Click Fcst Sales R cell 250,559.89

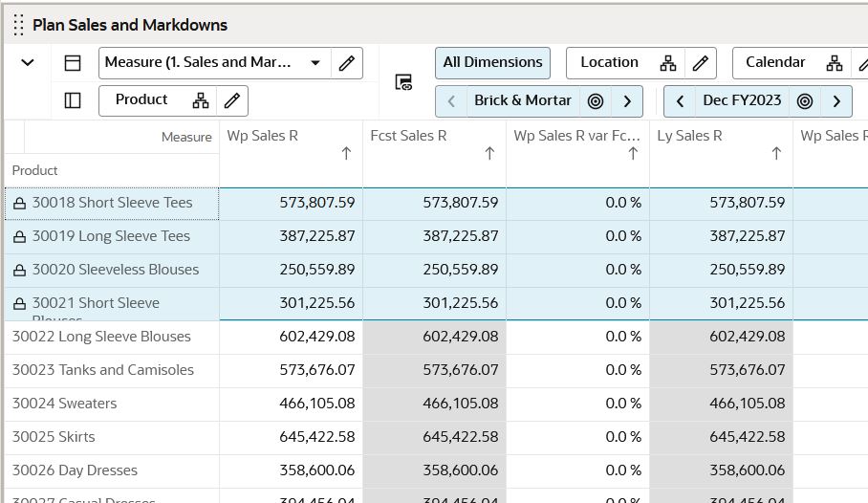tap(435, 270)
